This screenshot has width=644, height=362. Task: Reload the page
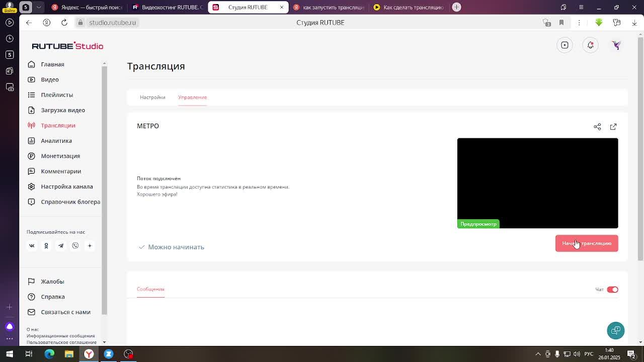click(64, 23)
